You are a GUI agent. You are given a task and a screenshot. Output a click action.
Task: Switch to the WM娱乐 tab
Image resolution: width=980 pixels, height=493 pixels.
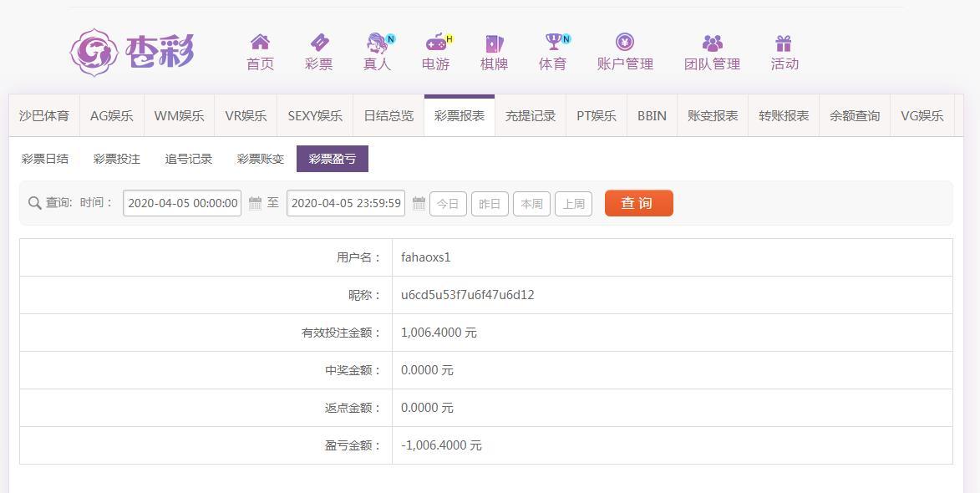[180, 115]
